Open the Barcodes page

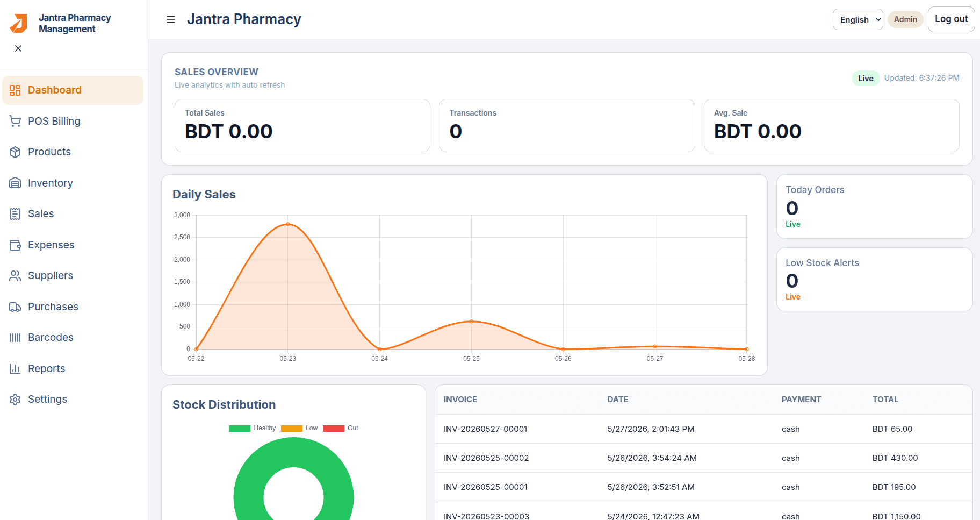pos(73,338)
